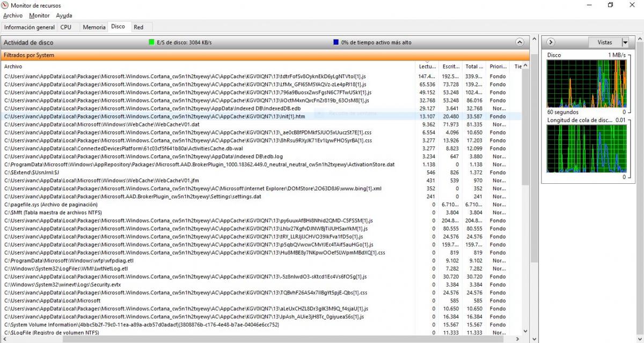Select the LfMx_GFl65M5YAQVz row

[x=261, y=84]
